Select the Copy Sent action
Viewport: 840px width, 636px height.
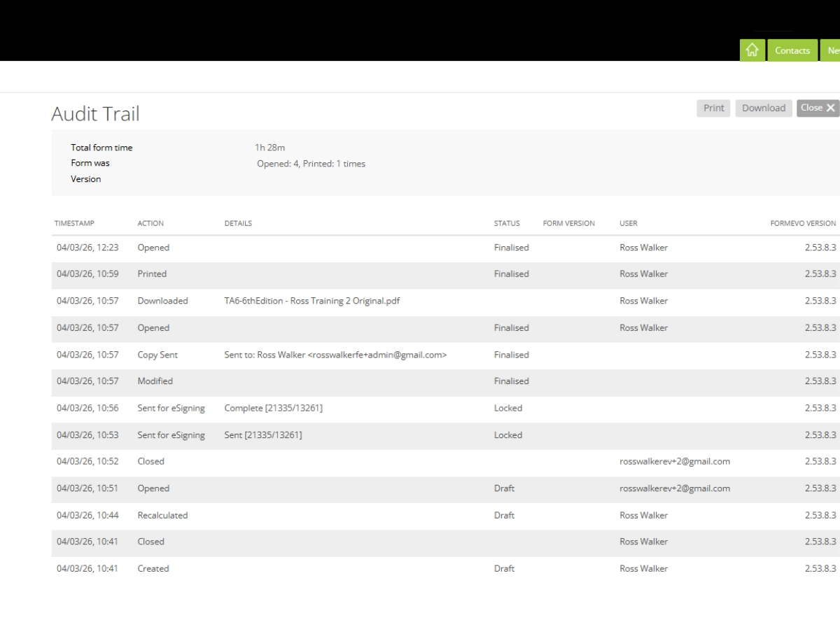(157, 355)
